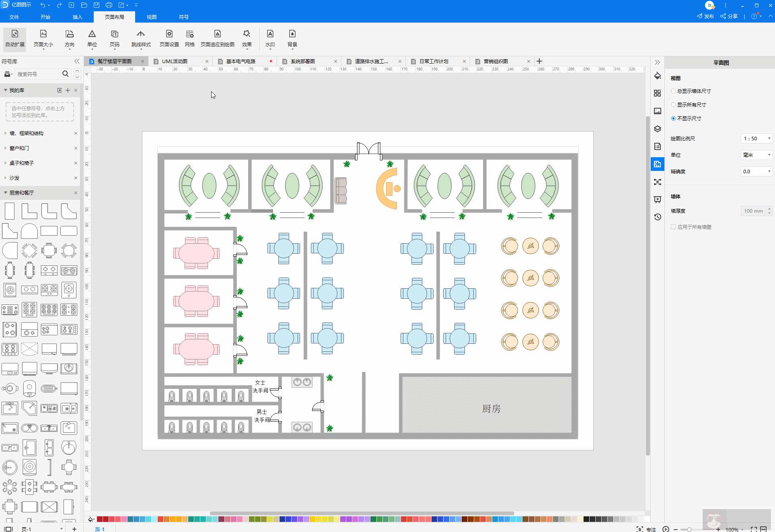Switch to the UML活动图 document tab

tap(175, 62)
